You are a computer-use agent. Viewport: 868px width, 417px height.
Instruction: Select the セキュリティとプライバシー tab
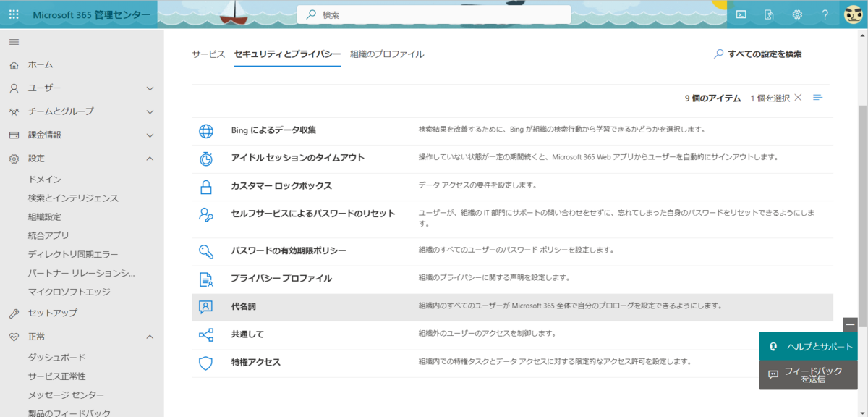287,54
